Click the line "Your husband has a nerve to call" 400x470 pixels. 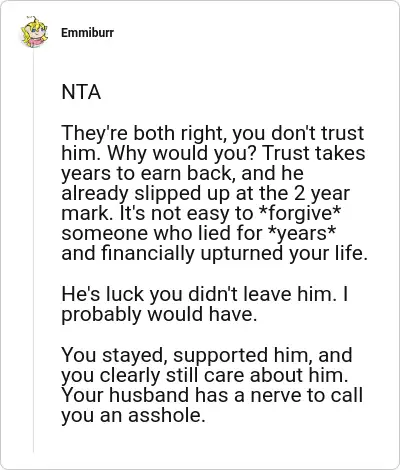click(x=212, y=395)
